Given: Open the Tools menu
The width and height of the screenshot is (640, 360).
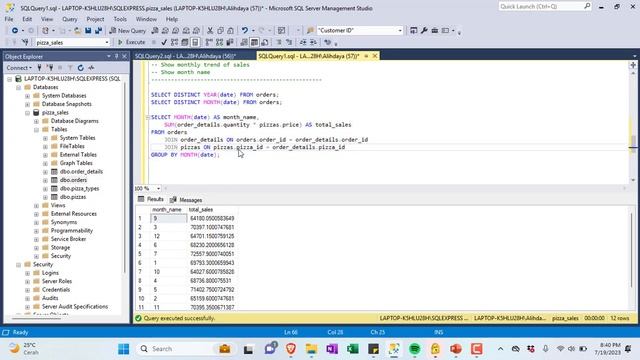Looking at the screenshot, I should 120,19.
